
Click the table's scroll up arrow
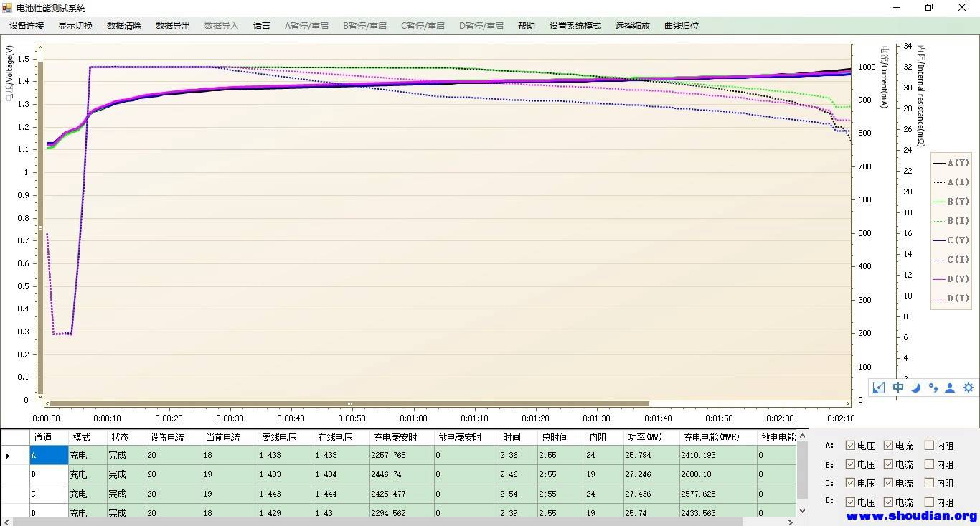coord(802,435)
